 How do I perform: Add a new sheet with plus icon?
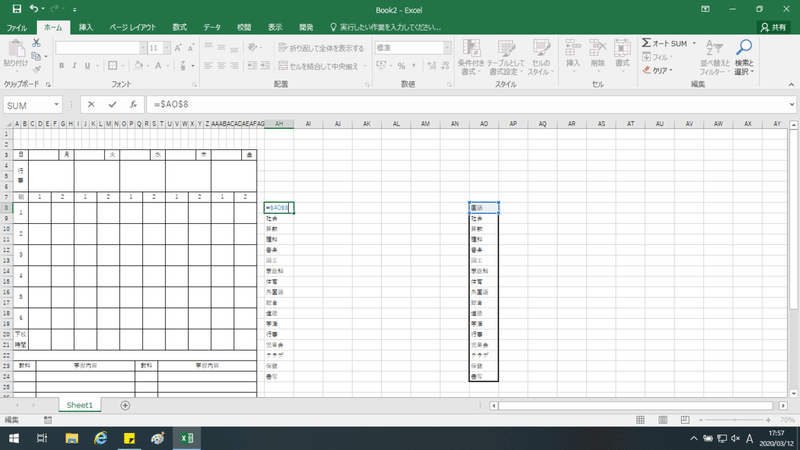tap(125, 405)
